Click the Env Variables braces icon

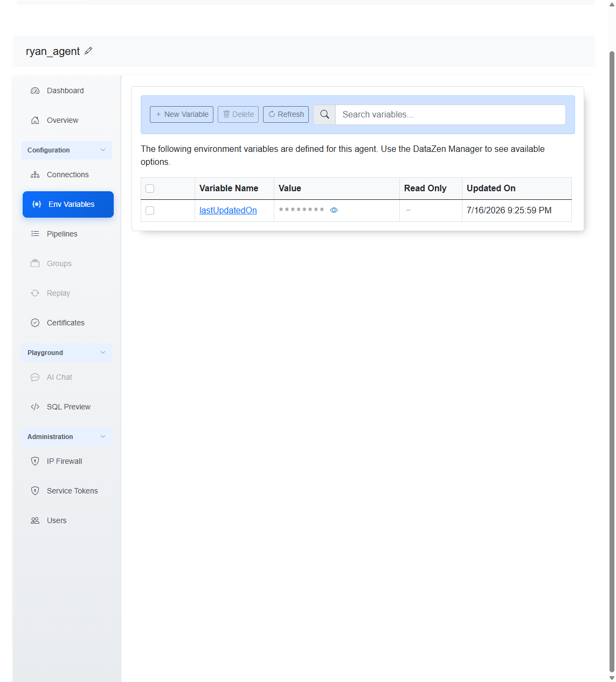click(37, 204)
